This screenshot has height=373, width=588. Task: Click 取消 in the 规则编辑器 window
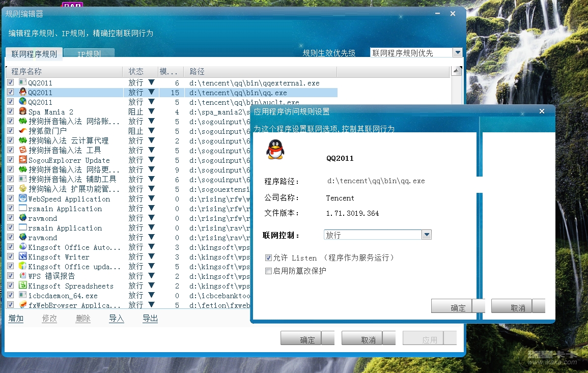[x=368, y=338]
